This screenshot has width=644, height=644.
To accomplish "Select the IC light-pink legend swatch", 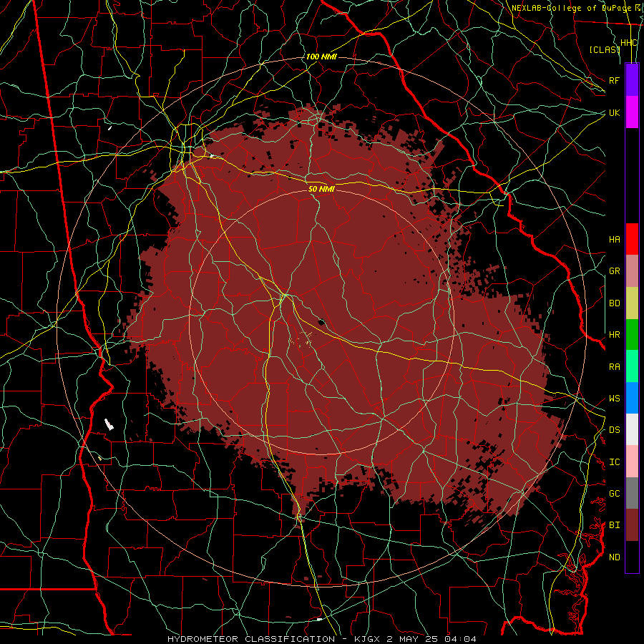I will tap(632, 462).
